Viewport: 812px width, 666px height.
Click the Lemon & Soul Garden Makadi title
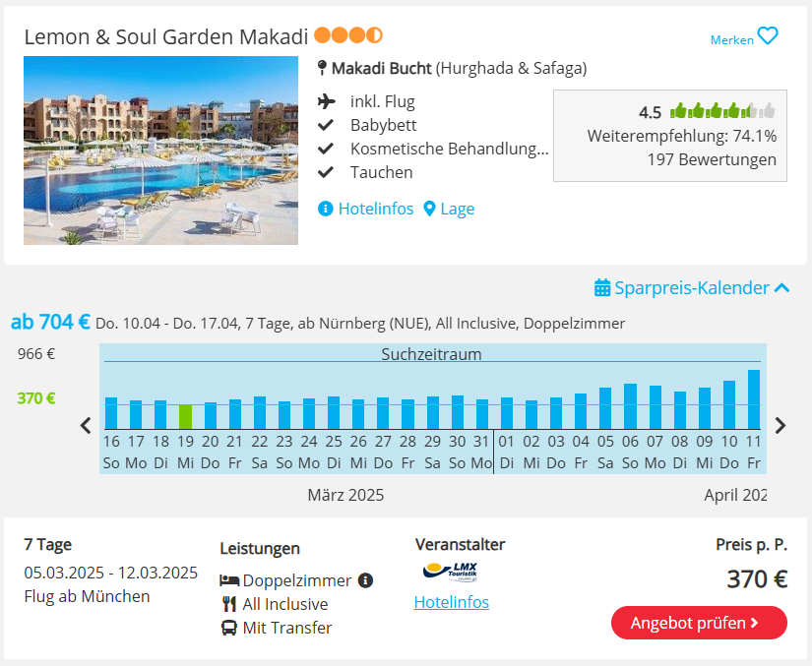click(166, 36)
